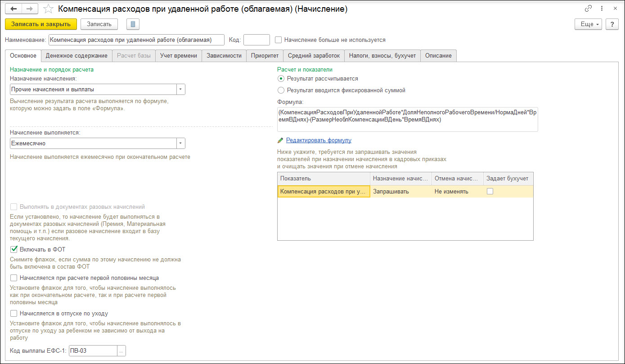Screen dimensions: 625x364
Task: Click the Не изменять cell
Action: click(x=458, y=191)
